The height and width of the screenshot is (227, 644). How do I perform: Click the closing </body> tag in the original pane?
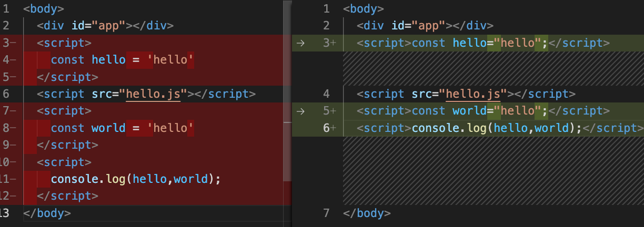[x=47, y=213]
